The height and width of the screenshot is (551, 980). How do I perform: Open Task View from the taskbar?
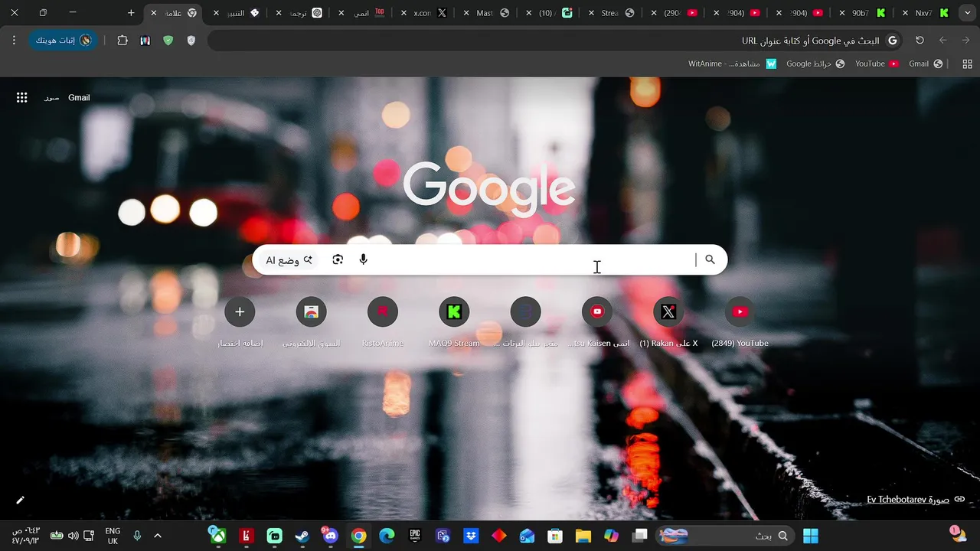pos(640,536)
